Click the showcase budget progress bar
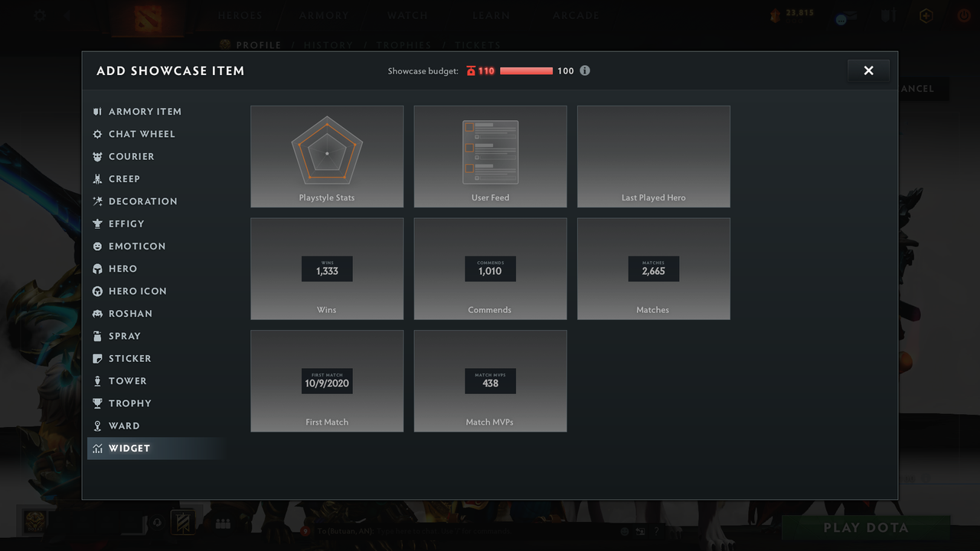The image size is (980, 551). coord(526,70)
